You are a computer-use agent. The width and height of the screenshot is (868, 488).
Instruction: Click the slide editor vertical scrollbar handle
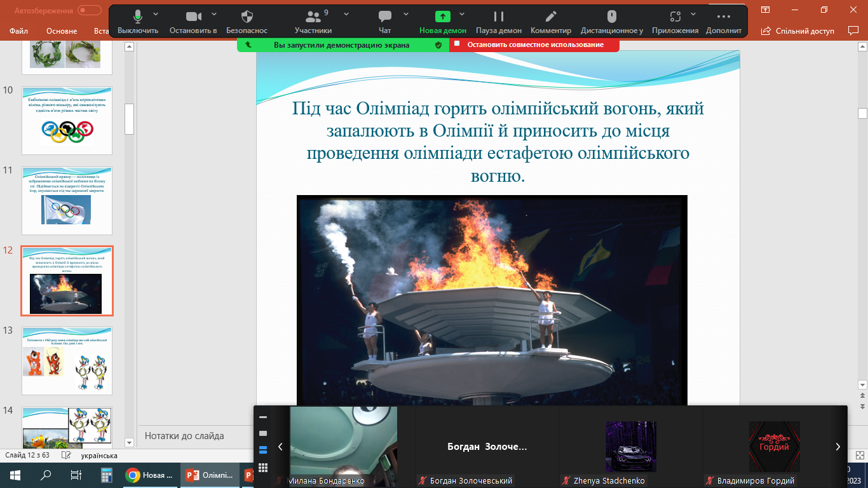point(862,114)
